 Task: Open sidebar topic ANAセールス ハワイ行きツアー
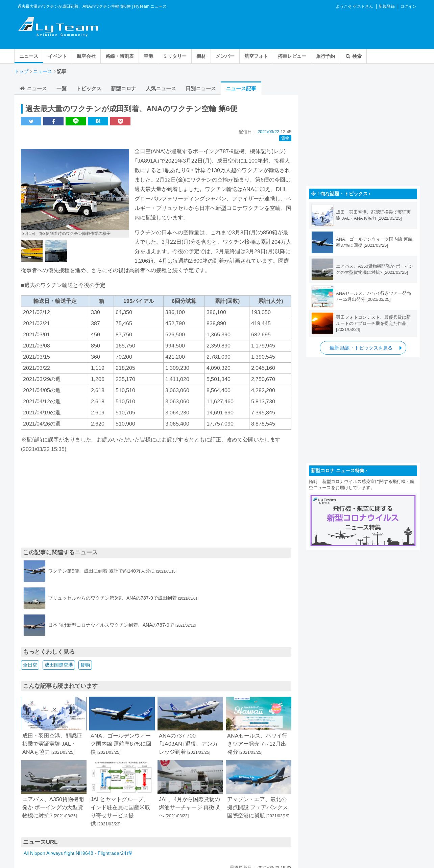point(363,296)
